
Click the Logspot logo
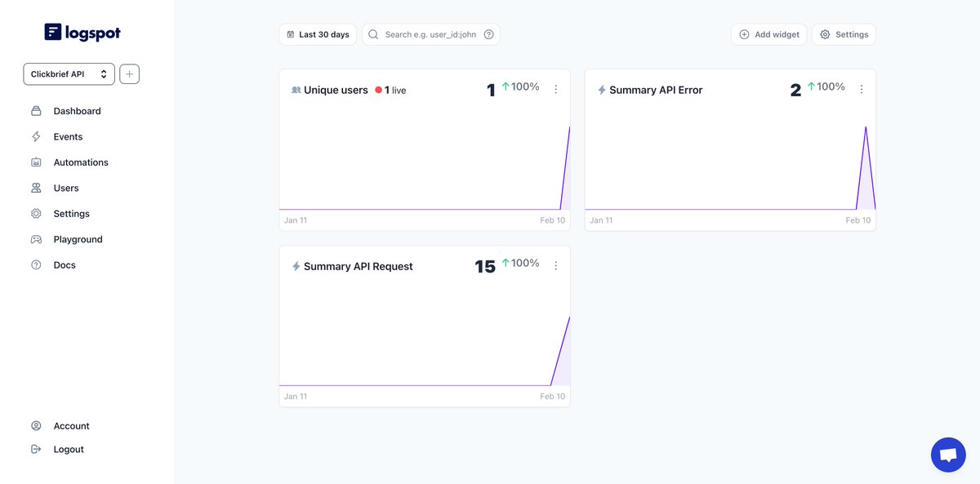click(x=82, y=33)
